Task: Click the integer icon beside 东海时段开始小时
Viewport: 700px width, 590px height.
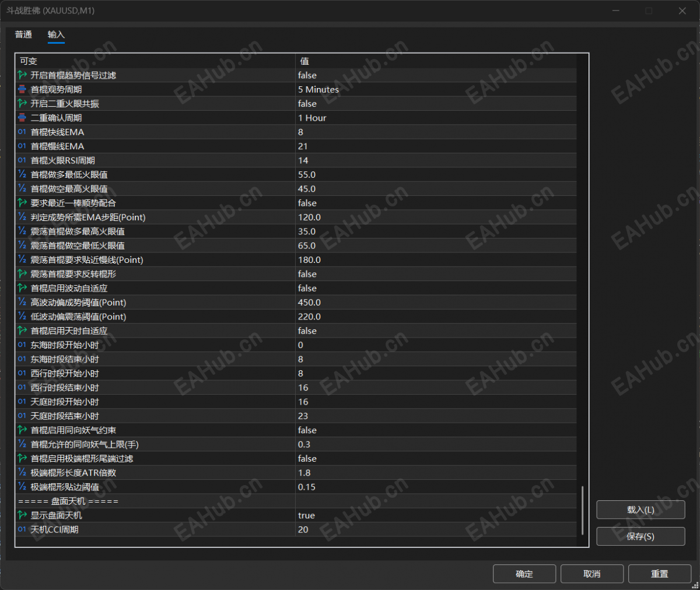Action: coord(22,345)
